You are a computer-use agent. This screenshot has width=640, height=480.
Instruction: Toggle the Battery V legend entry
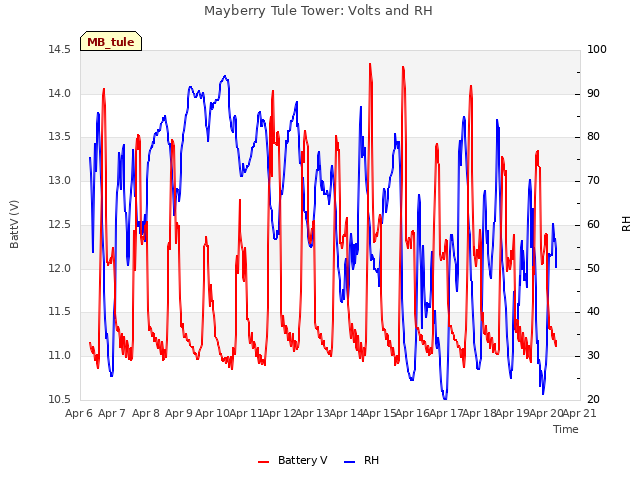pos(293,460)
